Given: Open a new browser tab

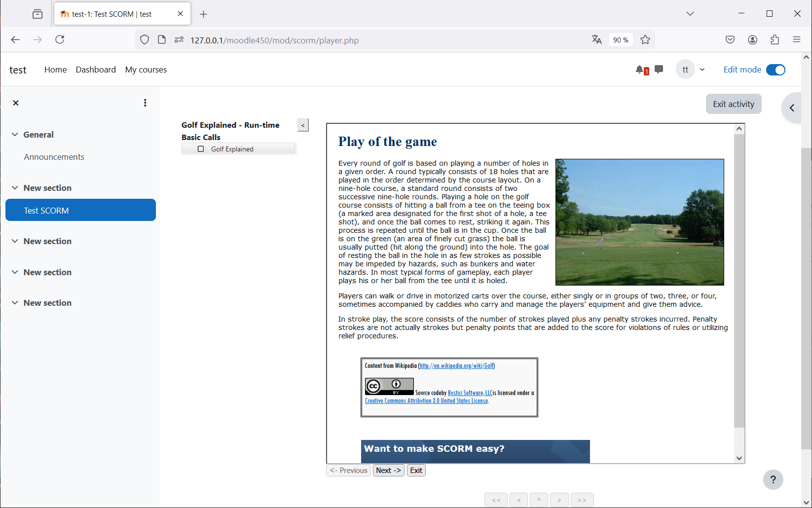Looking at the screenshot, I should (203, 14).
